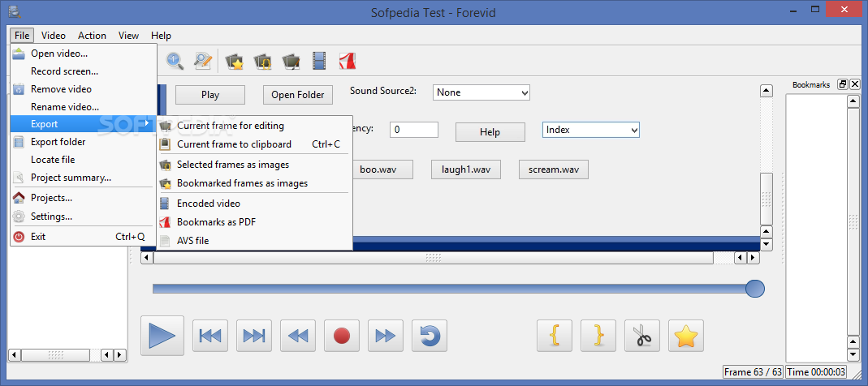This screenshot has height=386, width=868.
Task: Open the Sound Source2 dropdown showing None
Action: (x=481, y=92)
